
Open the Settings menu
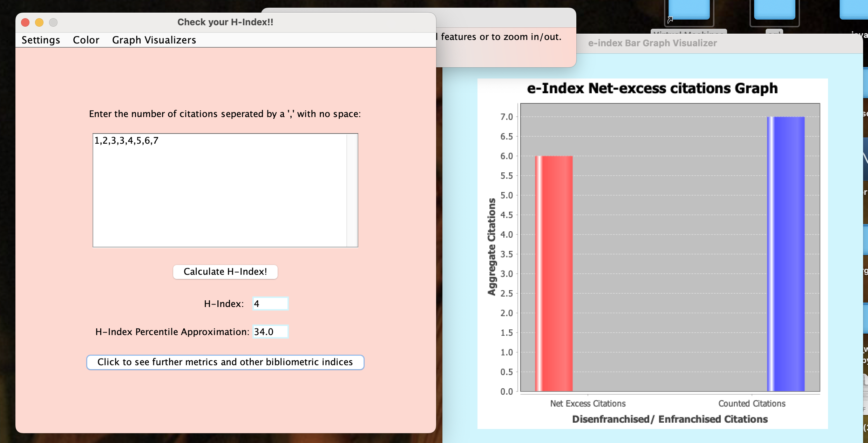pos(41,40)
